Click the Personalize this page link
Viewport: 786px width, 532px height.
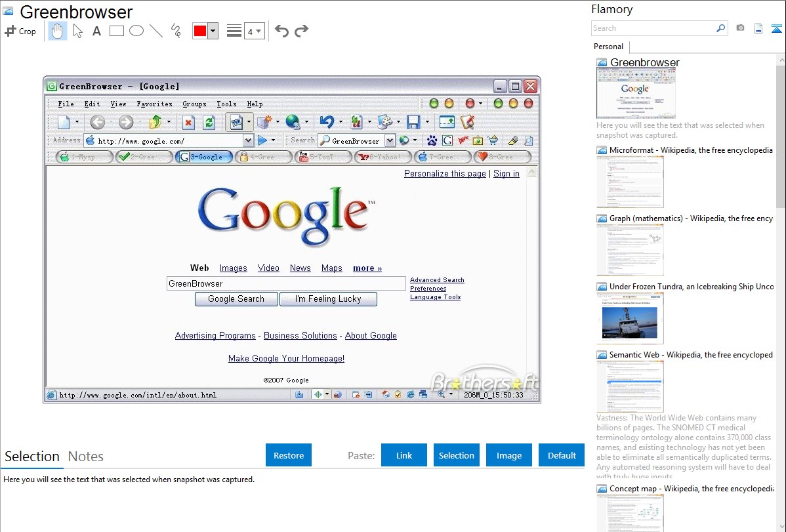click(445, 173)
